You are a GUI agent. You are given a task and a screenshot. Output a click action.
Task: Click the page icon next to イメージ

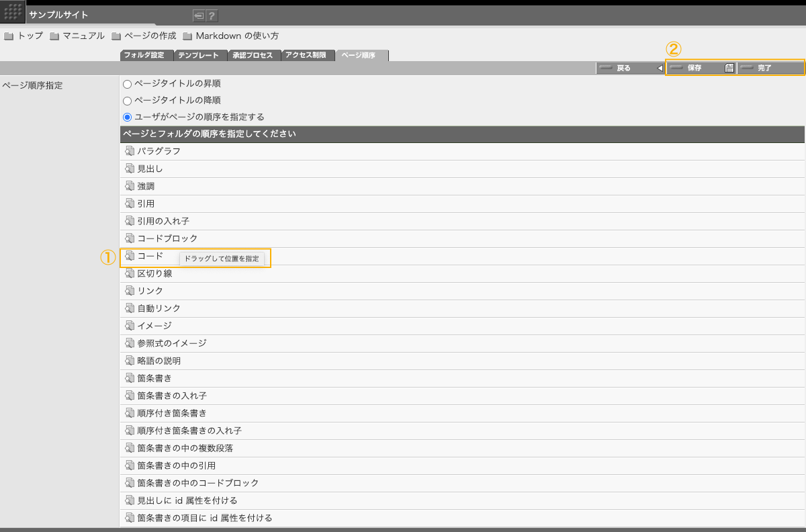(130, 326)
